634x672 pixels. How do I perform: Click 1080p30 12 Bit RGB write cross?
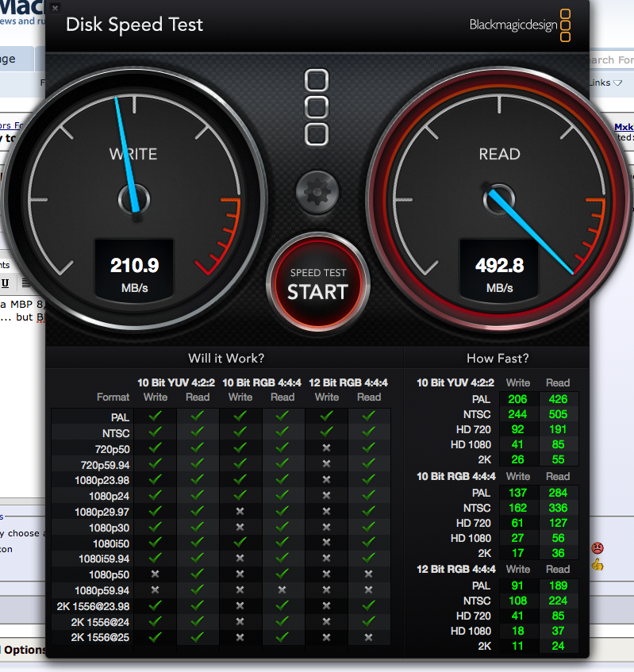326,527
